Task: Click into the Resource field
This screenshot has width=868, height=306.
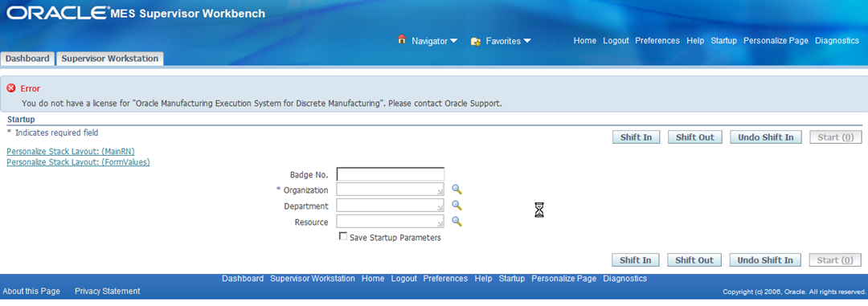Action: pos(391,222)
